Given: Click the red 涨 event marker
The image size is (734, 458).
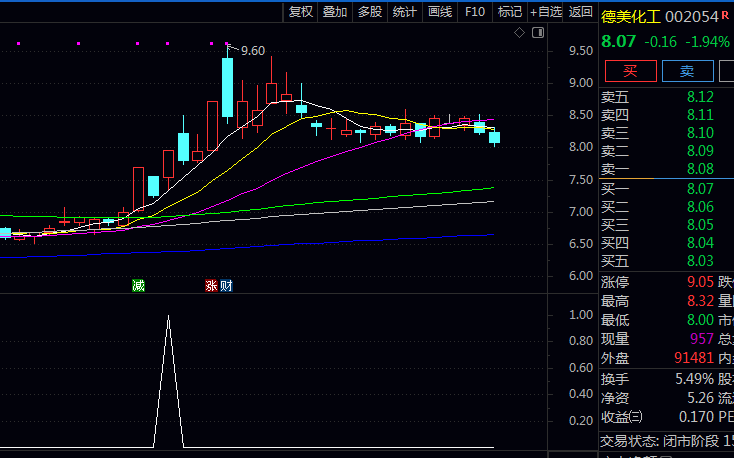Looking at the screenshot, I should (211, 286).
